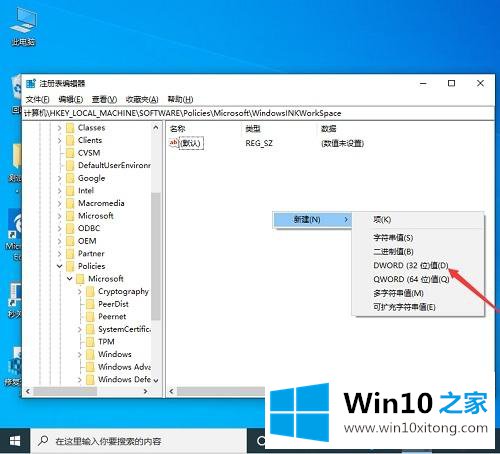500x454 pixels.
Task: Click the 数据 column header
Action: (328, 129)
